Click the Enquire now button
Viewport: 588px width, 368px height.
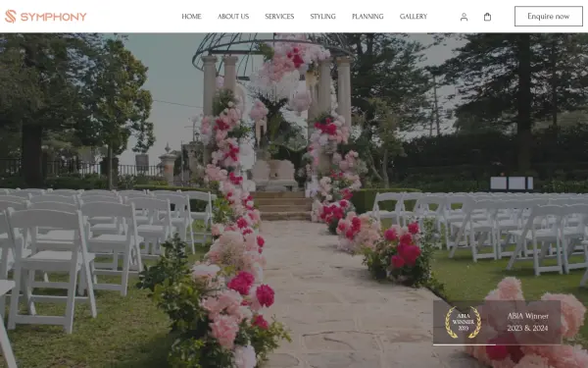548,16
